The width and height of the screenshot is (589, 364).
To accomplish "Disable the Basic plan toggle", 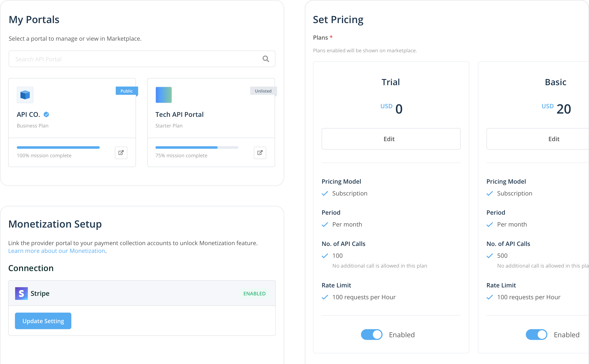I will coord(536,334).
